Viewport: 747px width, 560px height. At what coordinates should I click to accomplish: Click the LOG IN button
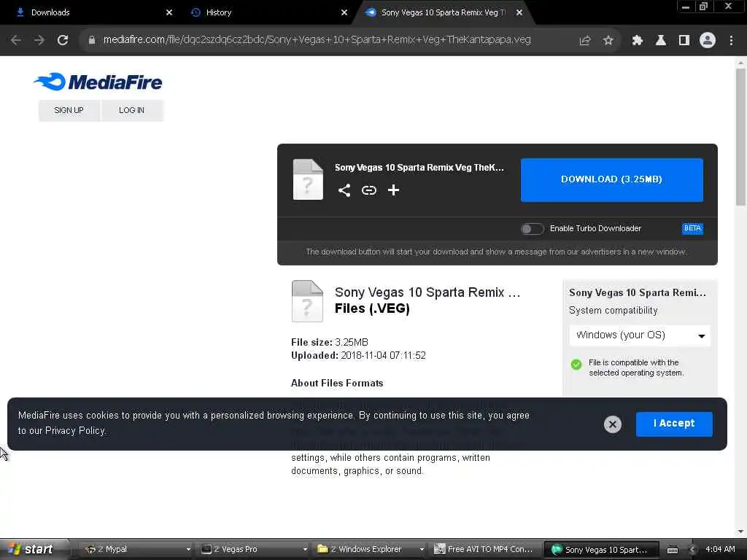point(131,111)
